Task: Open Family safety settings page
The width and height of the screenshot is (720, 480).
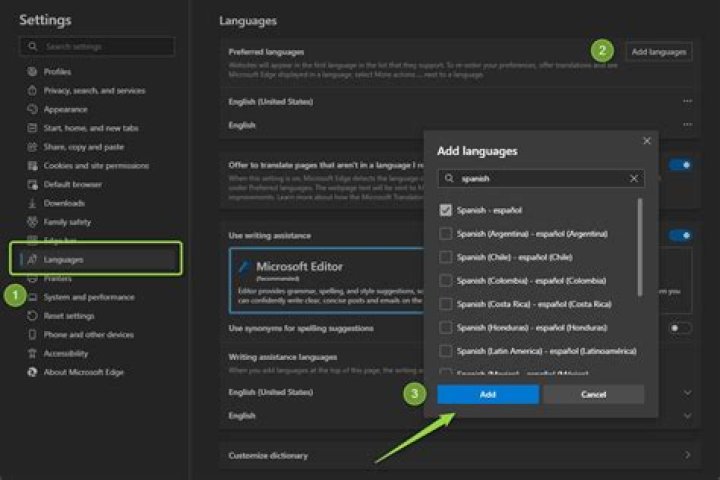Action: pyautogui.click(x=68, y=222)
